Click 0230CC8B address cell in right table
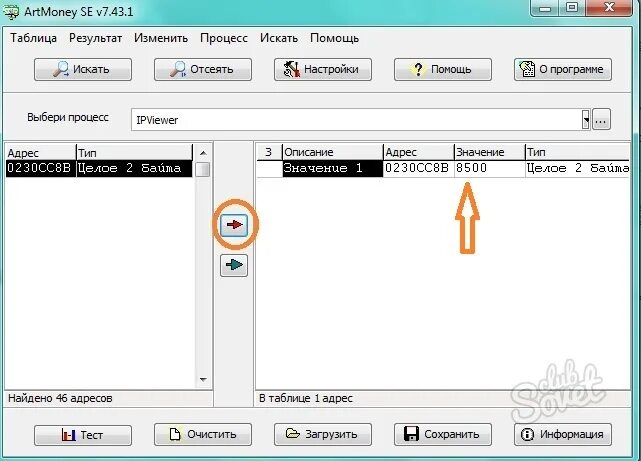The image size is (641, 461). click(419, 168)
